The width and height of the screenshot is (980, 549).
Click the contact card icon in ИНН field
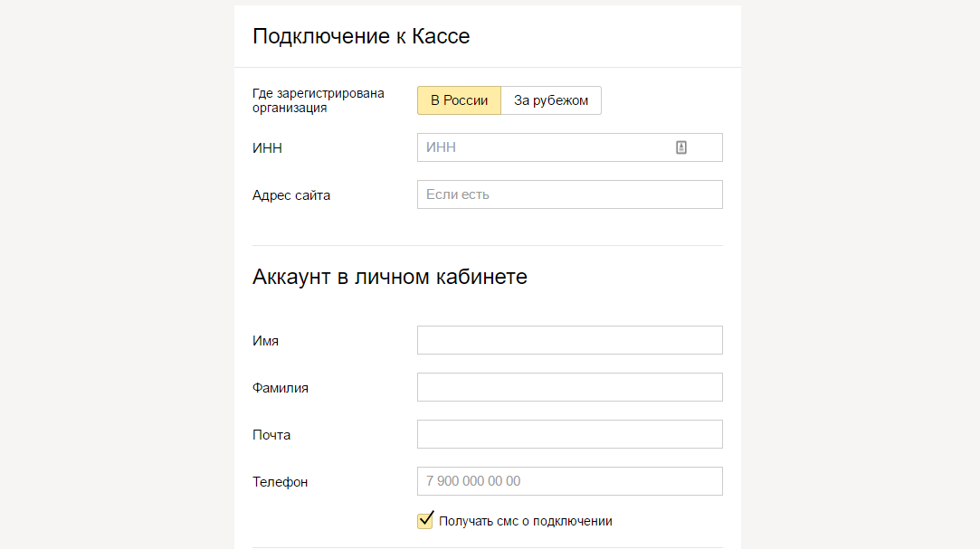[x=681, y=147]
